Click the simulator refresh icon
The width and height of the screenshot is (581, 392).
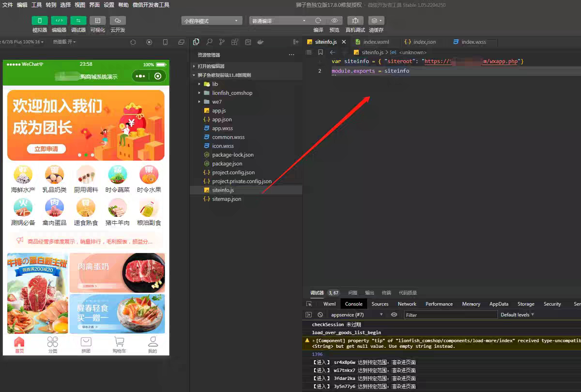133,42
